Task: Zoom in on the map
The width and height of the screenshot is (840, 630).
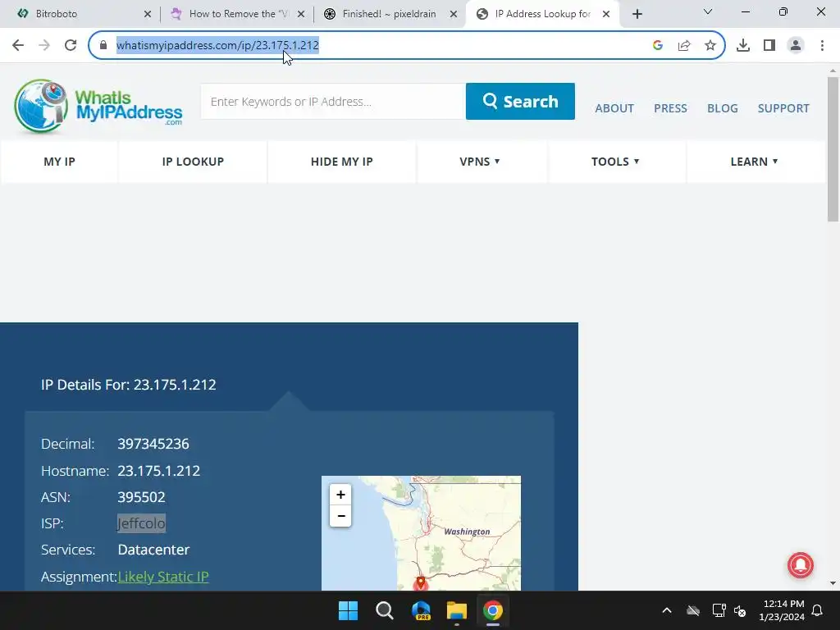Action: coord(340,495)
